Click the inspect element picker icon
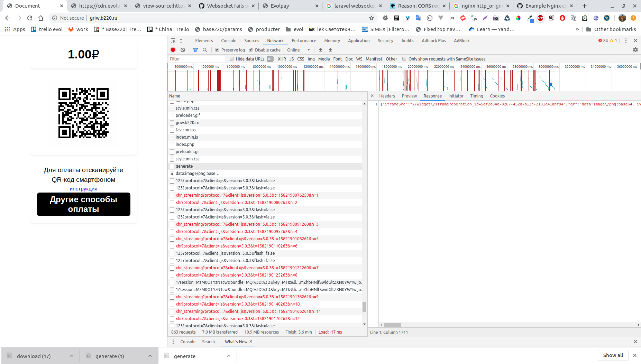 173,40
